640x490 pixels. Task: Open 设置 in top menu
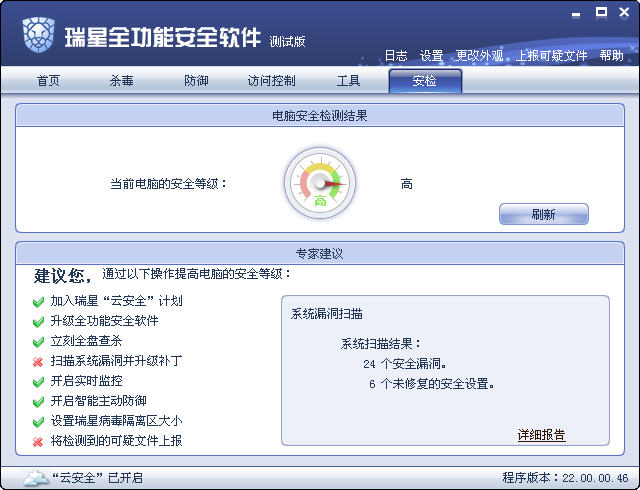click(431, 56)
